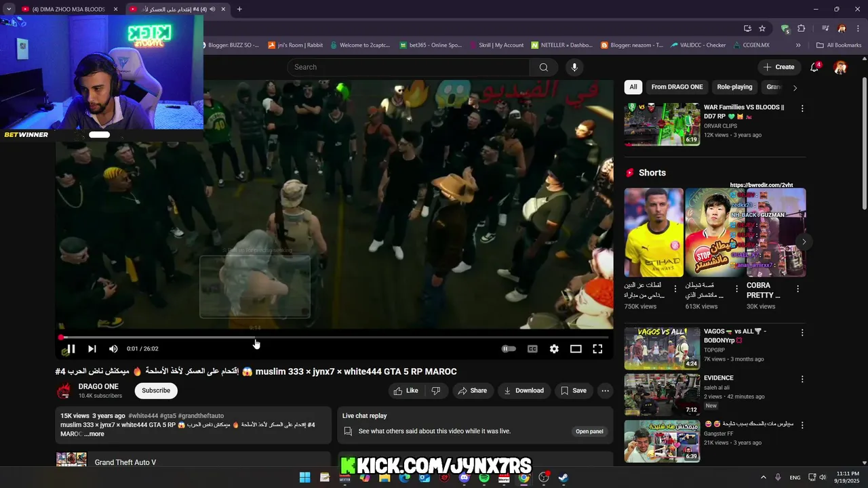Open All Bookmarks folder
868x488 pixels.
839,45
